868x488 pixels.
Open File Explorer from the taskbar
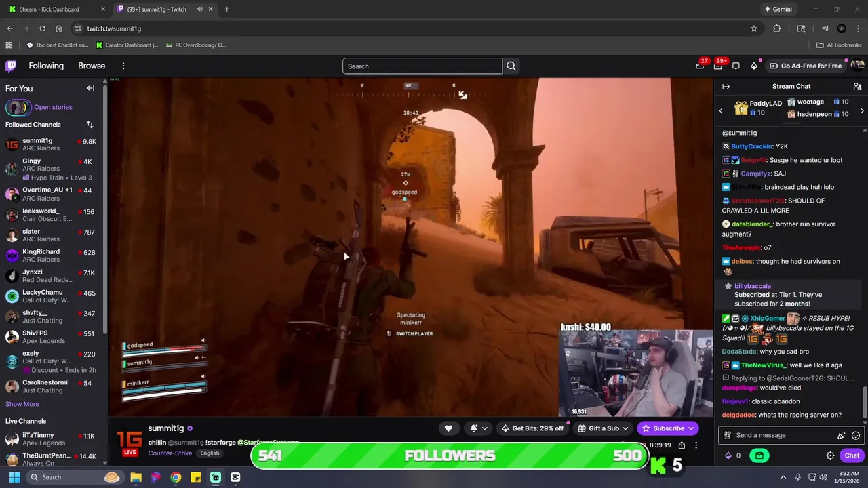(x=136, y=477)
